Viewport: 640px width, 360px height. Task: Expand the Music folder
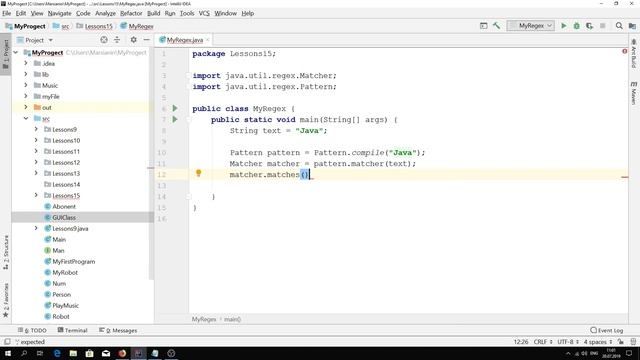pyautogui.click(x=26, y=85)
